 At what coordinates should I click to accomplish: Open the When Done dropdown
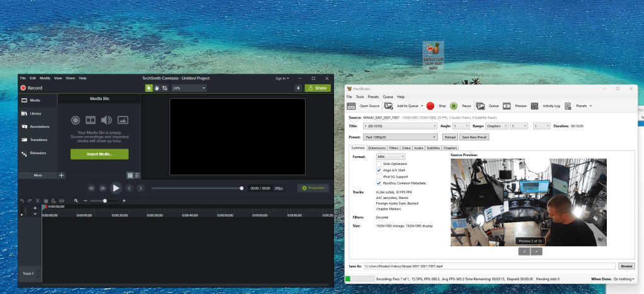(624, 280)
